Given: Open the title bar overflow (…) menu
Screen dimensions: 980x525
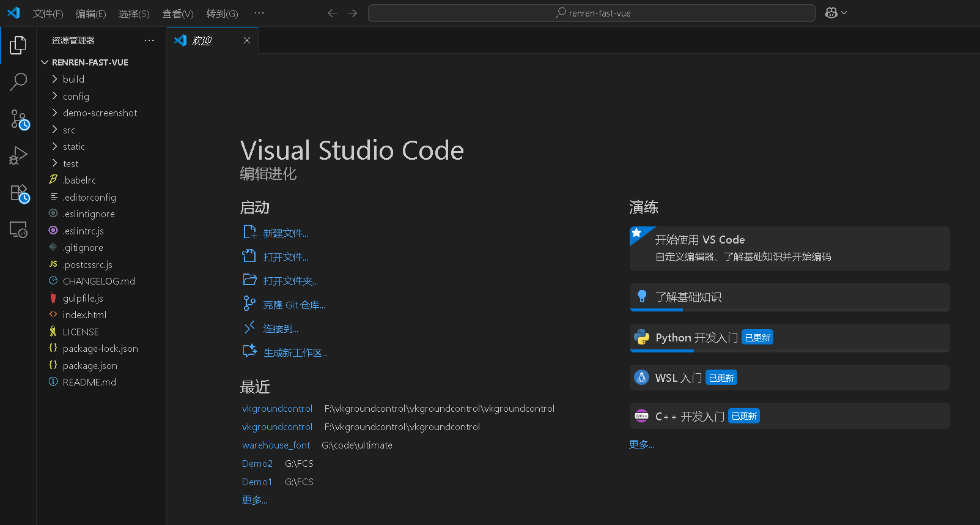Looking at the screenshot, I should point(259,13).
